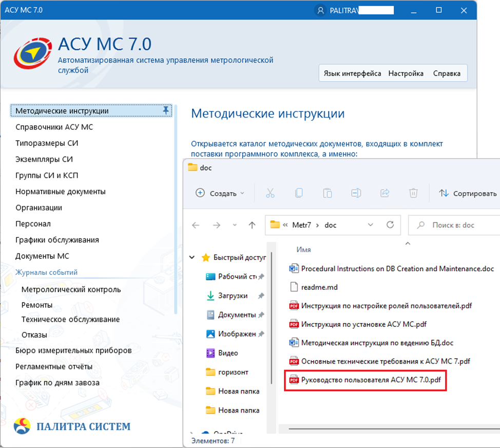Click the Rename icon in Explorer toolbar

(356, 193)
